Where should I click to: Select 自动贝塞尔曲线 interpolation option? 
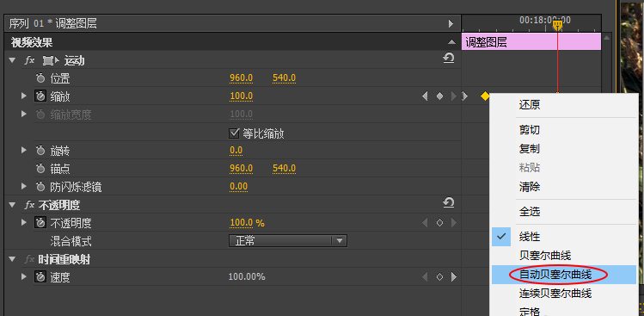pyautogui.click(x=563, y=275)
